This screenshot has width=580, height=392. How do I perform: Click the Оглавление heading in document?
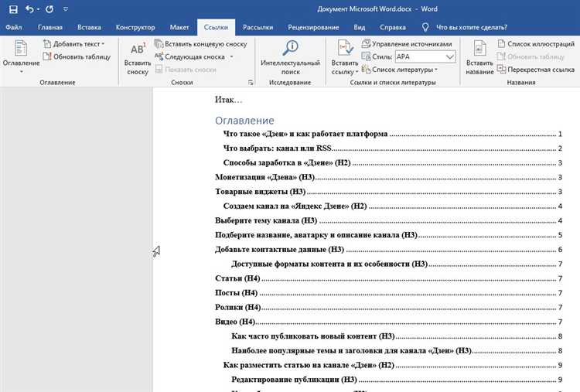click(244, 121)
